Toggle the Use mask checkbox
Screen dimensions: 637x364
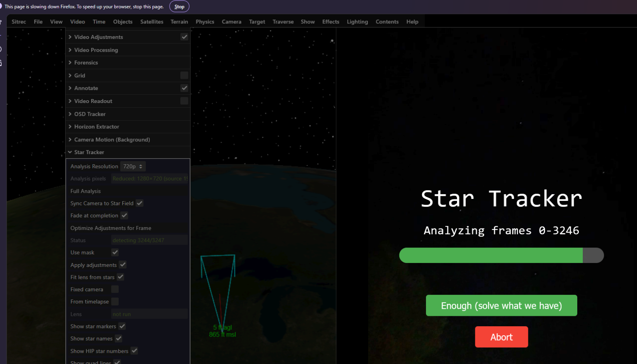pos(115,252)
